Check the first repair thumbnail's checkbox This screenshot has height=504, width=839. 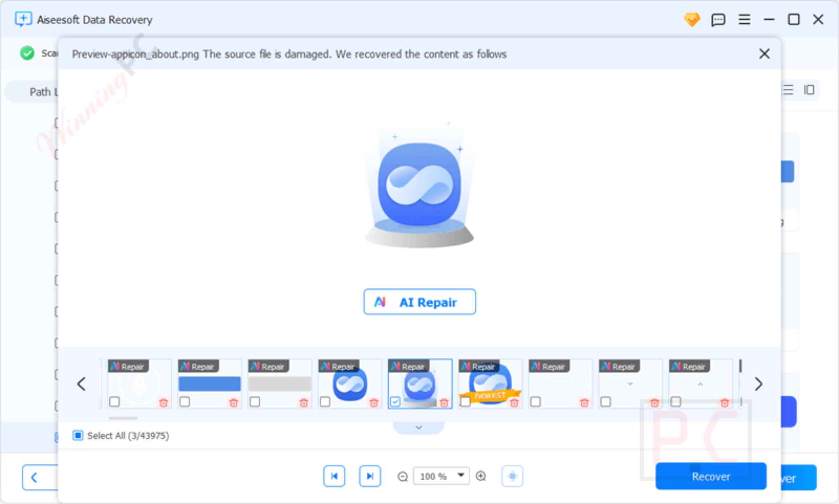click(114, 403)
